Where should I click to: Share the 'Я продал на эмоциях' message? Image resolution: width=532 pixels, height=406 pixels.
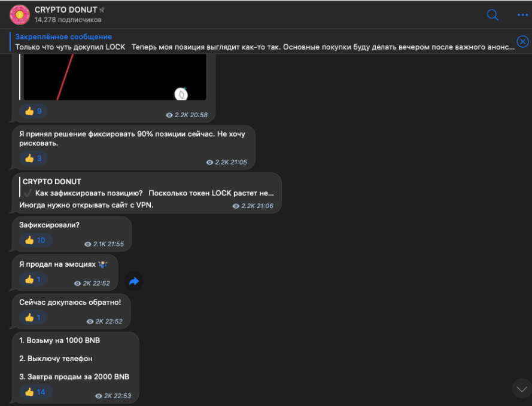pyautogui.click(x=134, y=281)
